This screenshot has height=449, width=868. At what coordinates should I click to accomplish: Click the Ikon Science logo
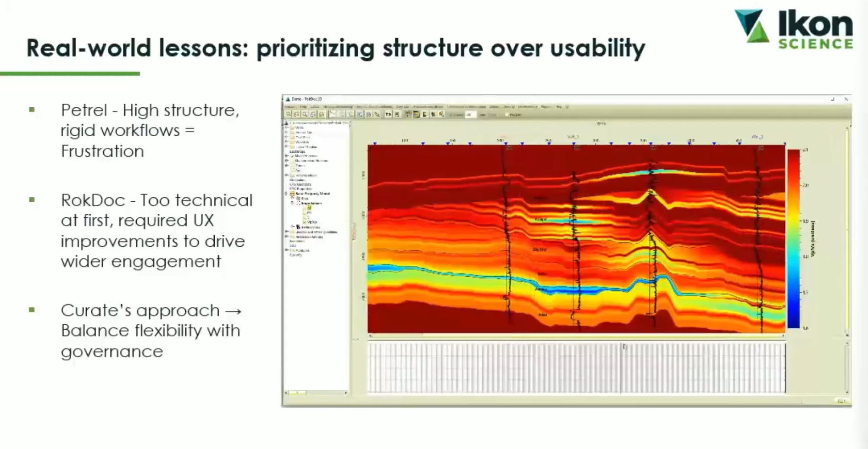[x=794, y=28]
